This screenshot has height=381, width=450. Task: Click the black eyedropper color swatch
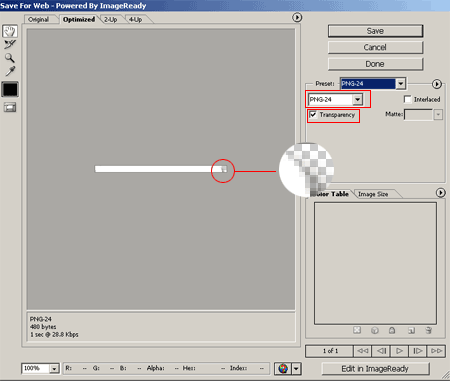pos(10,89)
